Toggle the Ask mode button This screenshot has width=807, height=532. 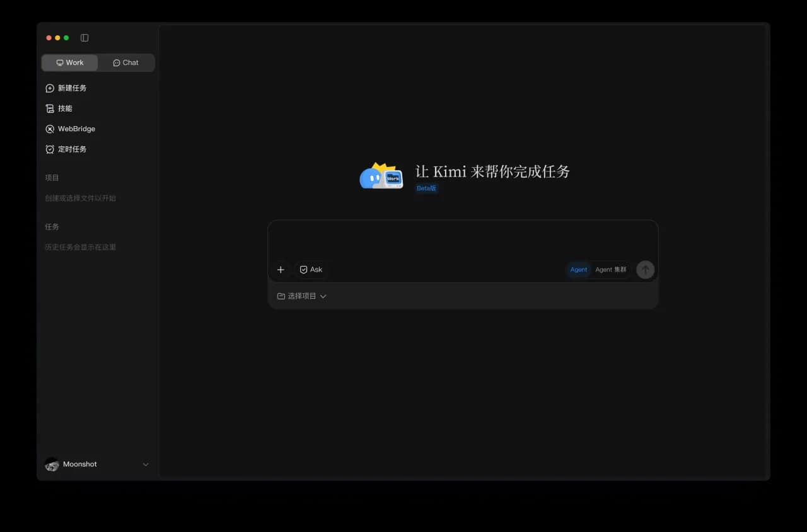coord(311,270)
